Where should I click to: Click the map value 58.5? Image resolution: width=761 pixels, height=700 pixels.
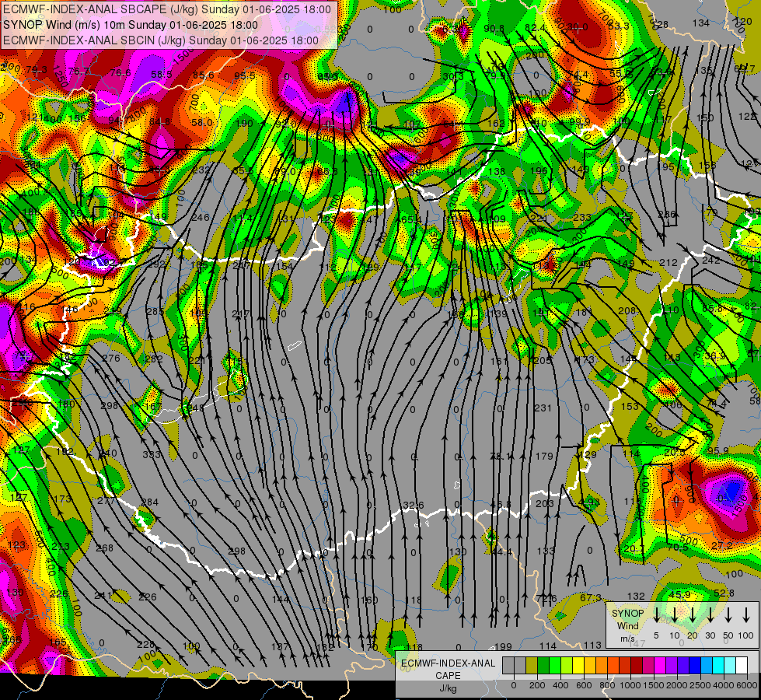pyautogui.click(x=162, y=74)
